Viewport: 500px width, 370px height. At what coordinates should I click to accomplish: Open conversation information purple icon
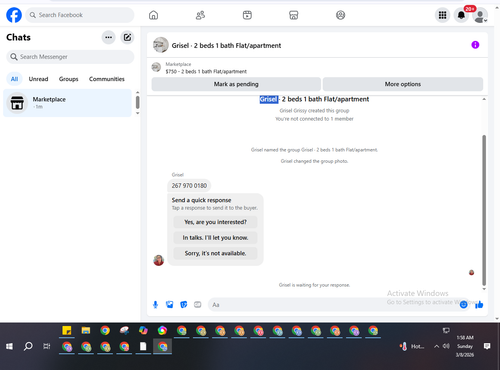click(475, 45)
